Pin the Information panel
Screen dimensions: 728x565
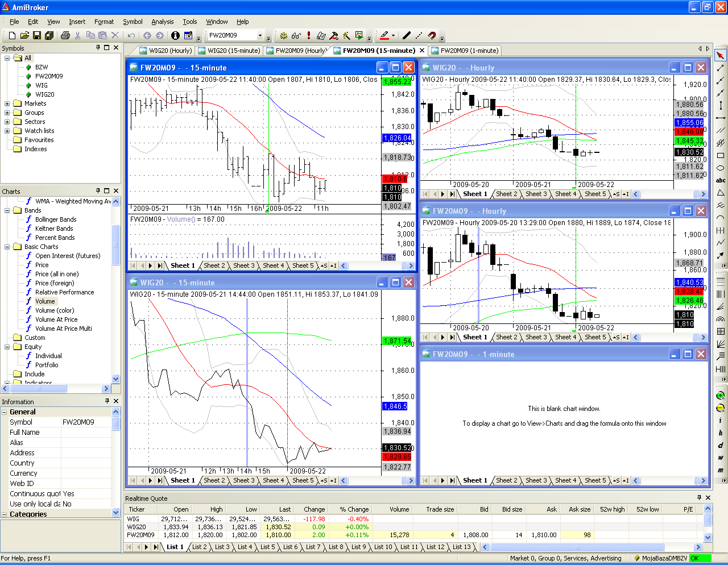(107, 401)
